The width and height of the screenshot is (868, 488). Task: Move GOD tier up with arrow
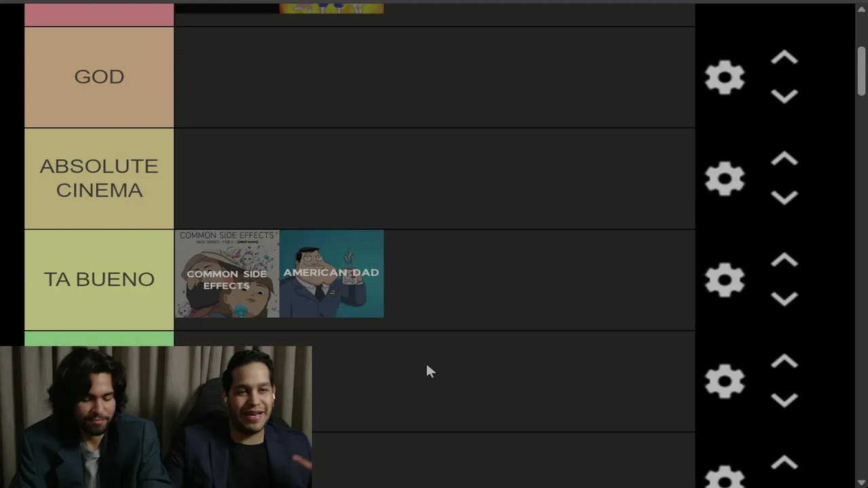[785, 58]
